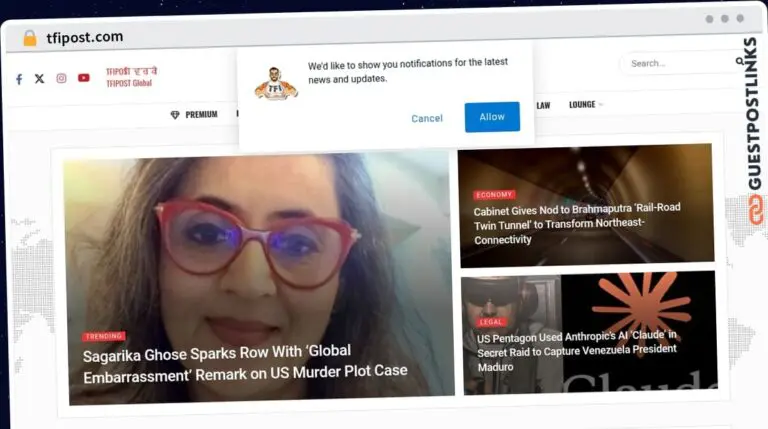Open the Law menu item
This screenshot has width=768, height=429.
[543, 105]
